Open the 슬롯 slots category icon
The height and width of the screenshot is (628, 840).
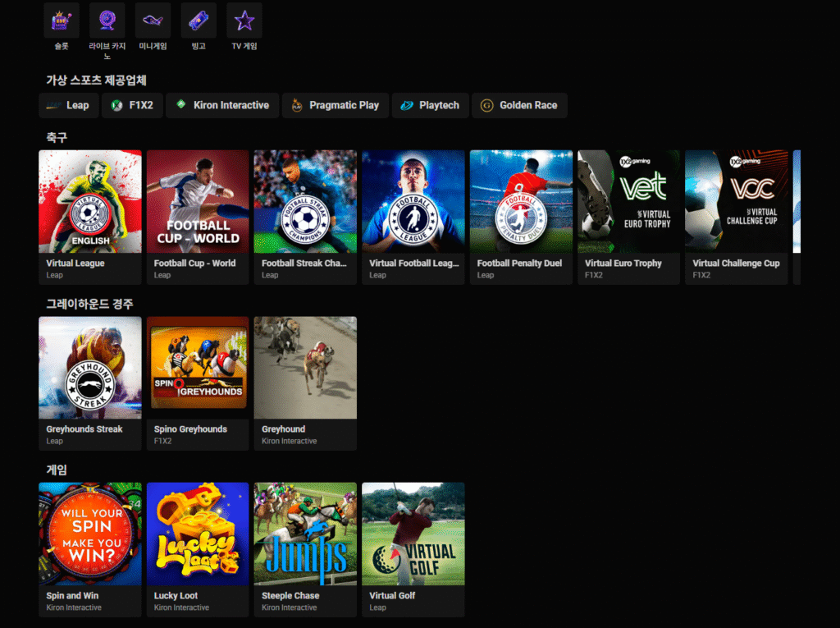(62, 21)
